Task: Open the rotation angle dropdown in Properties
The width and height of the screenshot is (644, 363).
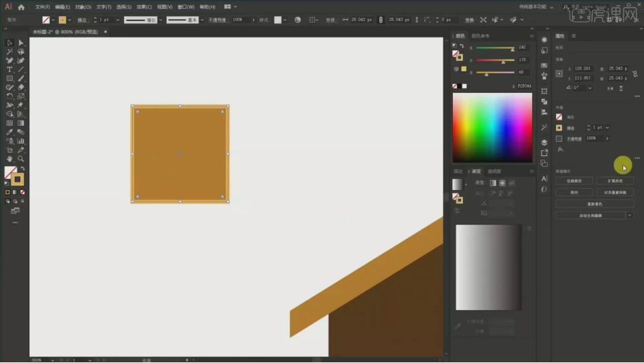Action: [590, 88]
